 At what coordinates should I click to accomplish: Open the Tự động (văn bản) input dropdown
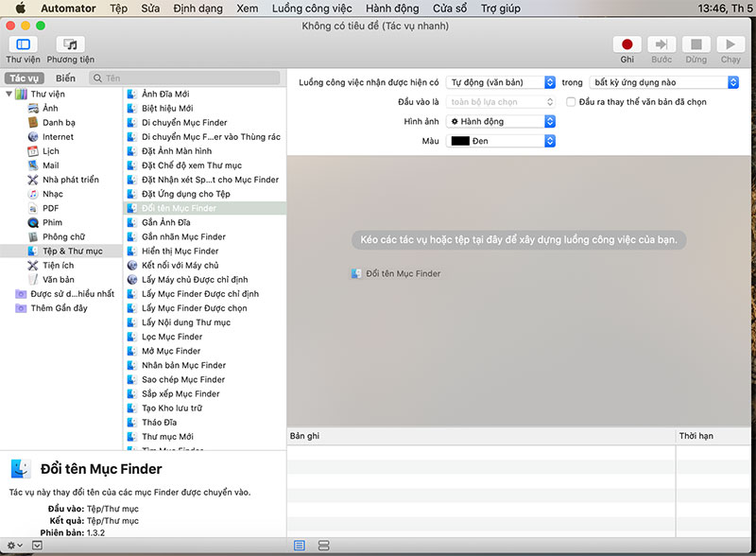[x=501, y=82]
